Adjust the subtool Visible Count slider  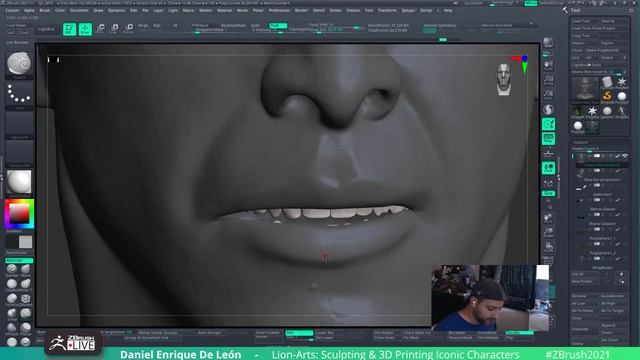600,149
